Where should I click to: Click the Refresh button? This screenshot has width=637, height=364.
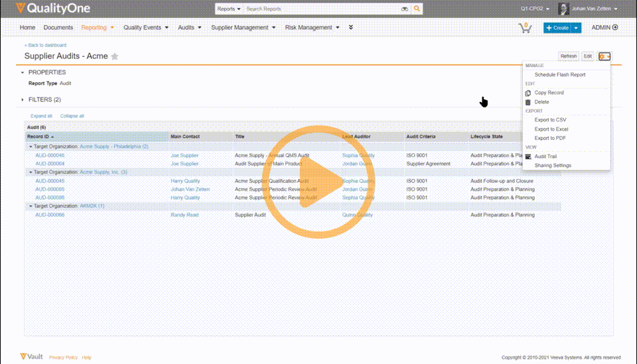click(569, 56)
